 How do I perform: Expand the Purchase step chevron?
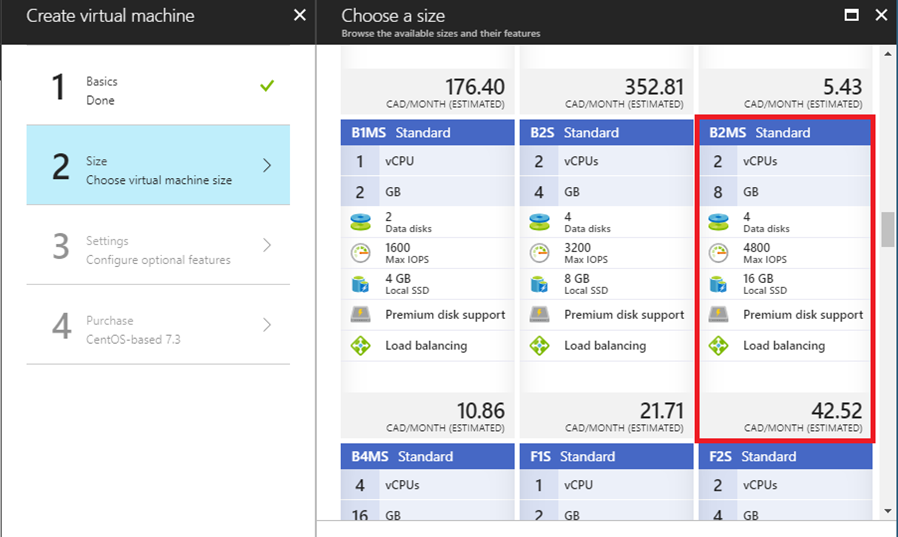coord(267,325)
